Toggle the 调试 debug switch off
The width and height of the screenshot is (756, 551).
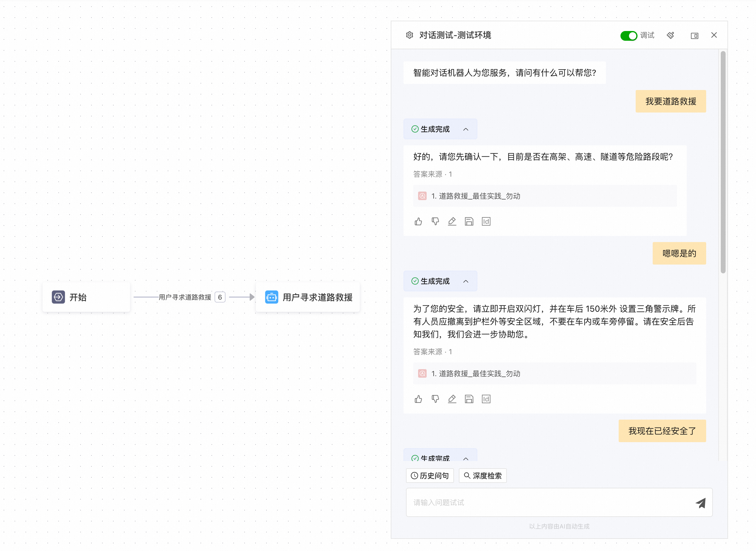point(628,36)
